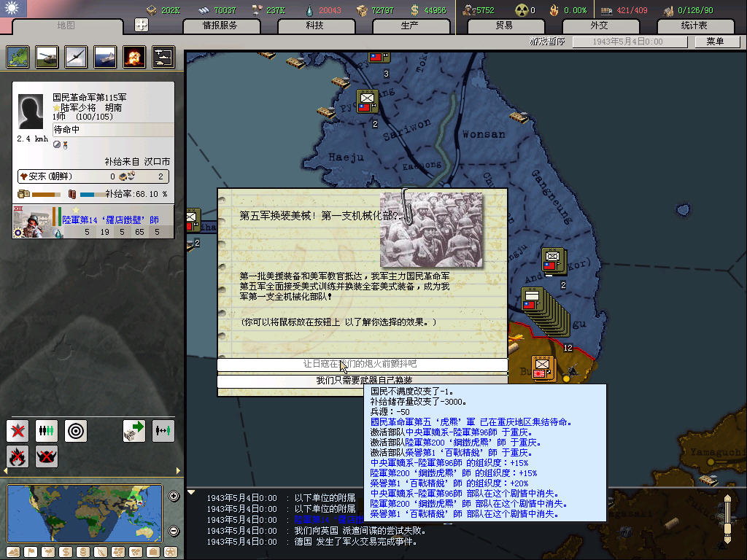Open the 待命中 orders field
Viewport: 747px width, 560px height.
tap(112, 130)
